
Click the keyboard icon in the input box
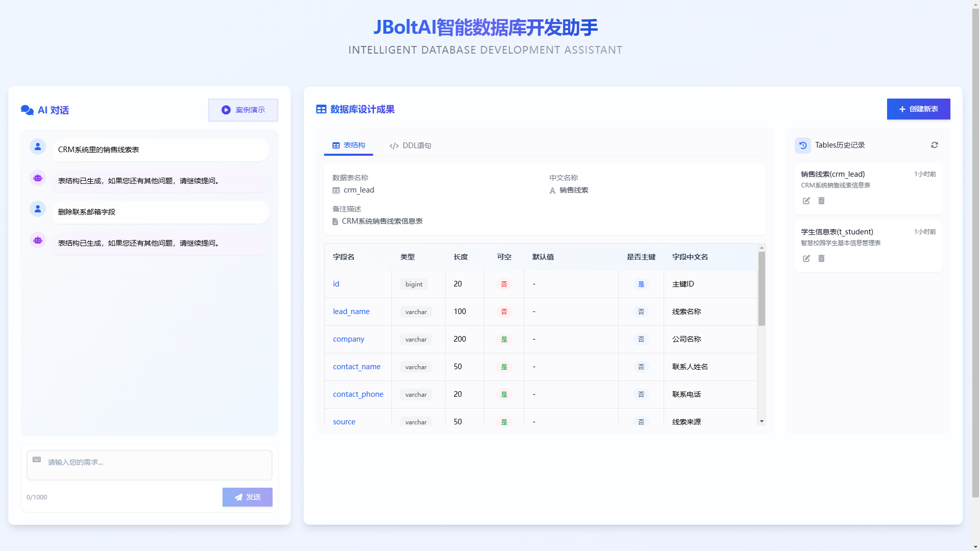37,460
